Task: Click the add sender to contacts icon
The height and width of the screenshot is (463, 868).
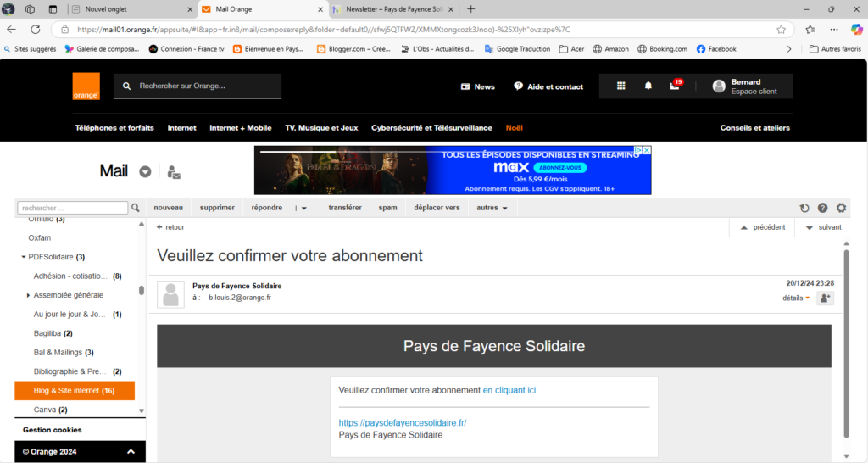Action: 825,298
